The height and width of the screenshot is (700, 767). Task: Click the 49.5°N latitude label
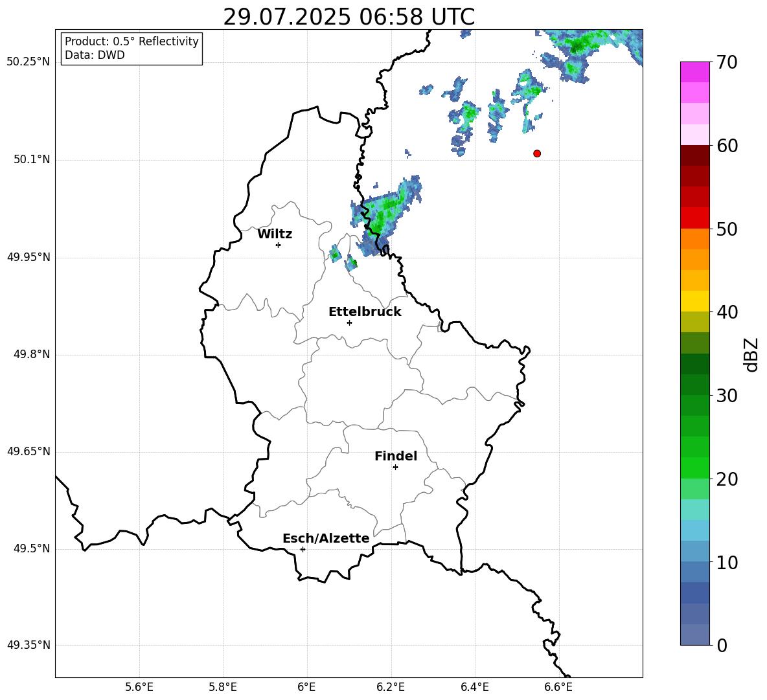(32, 548)
